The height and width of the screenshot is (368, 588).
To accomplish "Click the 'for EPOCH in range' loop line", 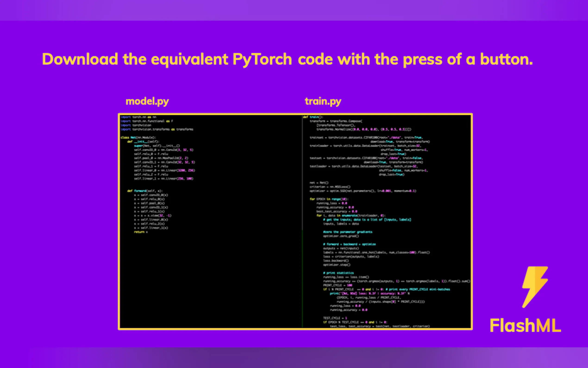I will tap(329, 199).
